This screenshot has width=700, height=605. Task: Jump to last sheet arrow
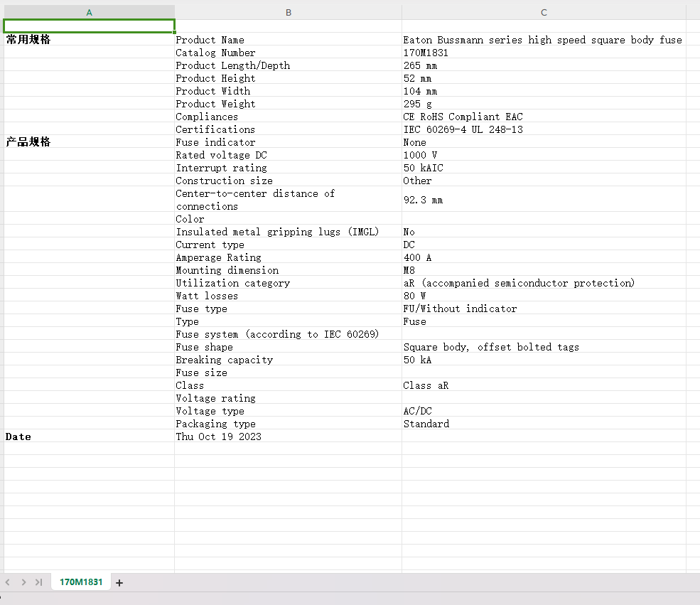39,582
